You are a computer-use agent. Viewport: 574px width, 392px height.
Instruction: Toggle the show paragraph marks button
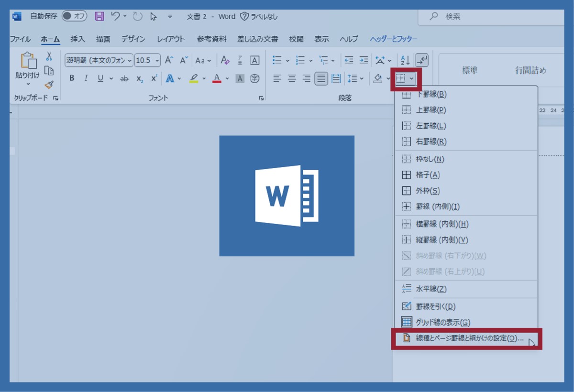tap(422, 60)
